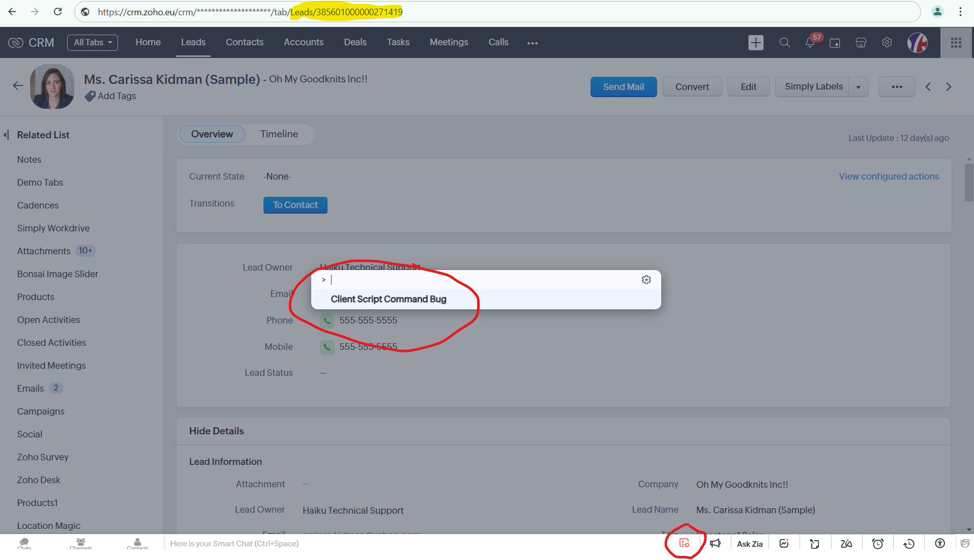The height and width of the screenshot is (560, 974).
Task: Switch to the Timeline tab
Action: pos(279,134)
